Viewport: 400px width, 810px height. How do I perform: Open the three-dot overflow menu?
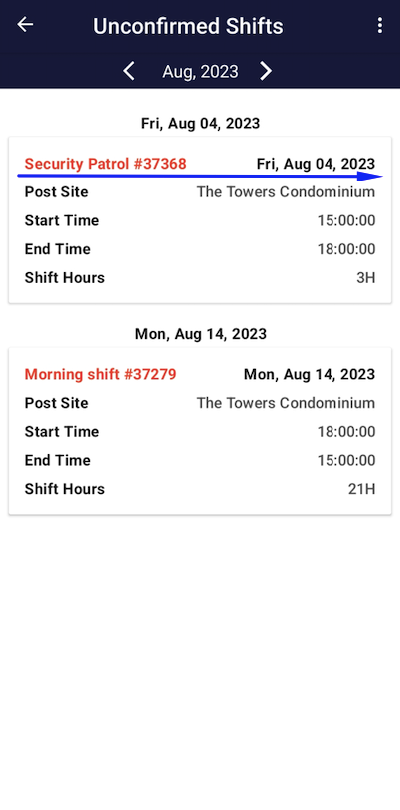[380, 25]
